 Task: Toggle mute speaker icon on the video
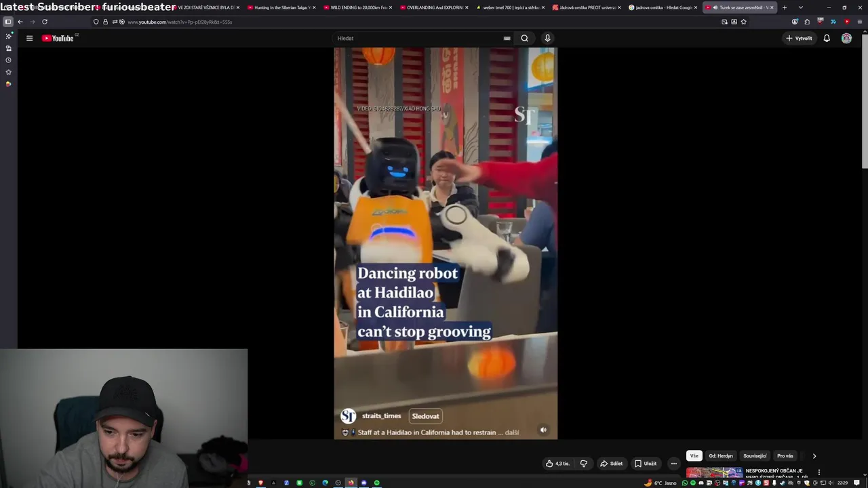coord(543,430)
